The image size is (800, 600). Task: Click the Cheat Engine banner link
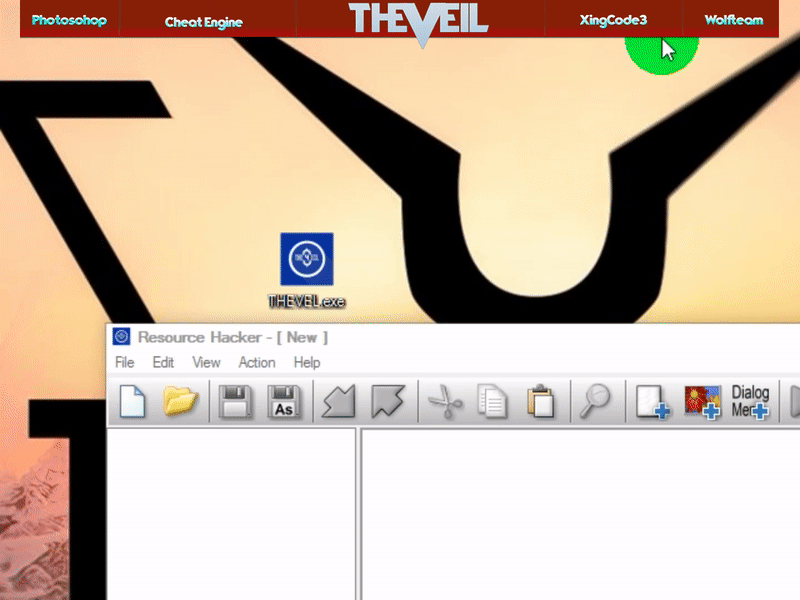pos(203,22)
